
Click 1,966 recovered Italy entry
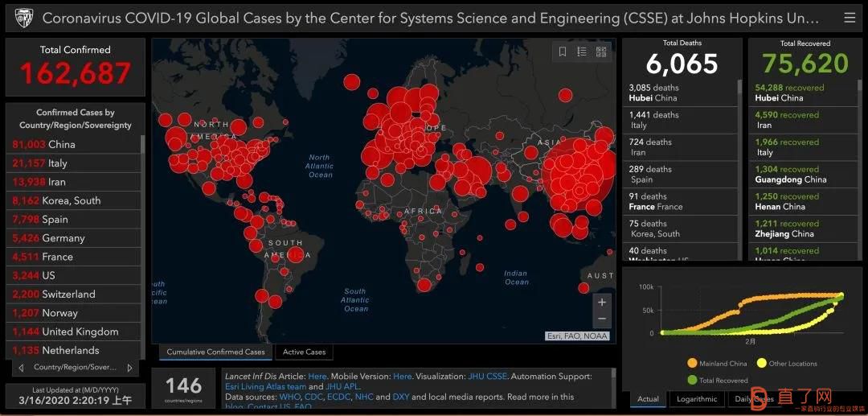[804, 147]
